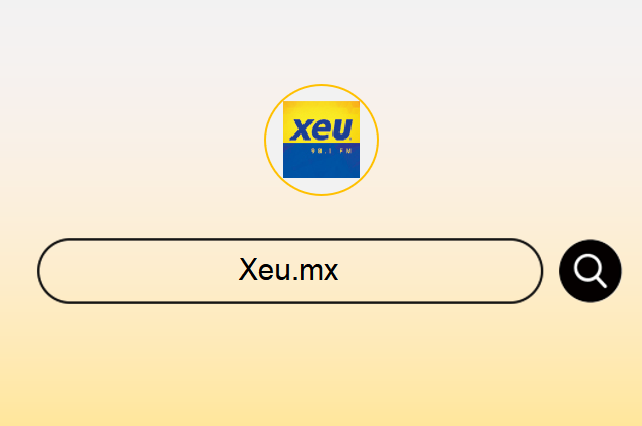Select the 98.1 FM label on the logo
The image size is (642, 426).
point(332,151)
